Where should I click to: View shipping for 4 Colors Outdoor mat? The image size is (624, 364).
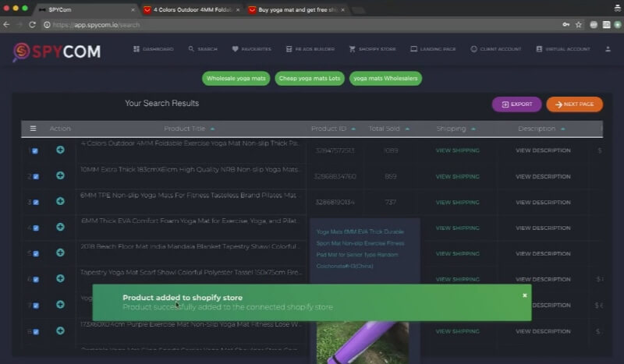458,150
